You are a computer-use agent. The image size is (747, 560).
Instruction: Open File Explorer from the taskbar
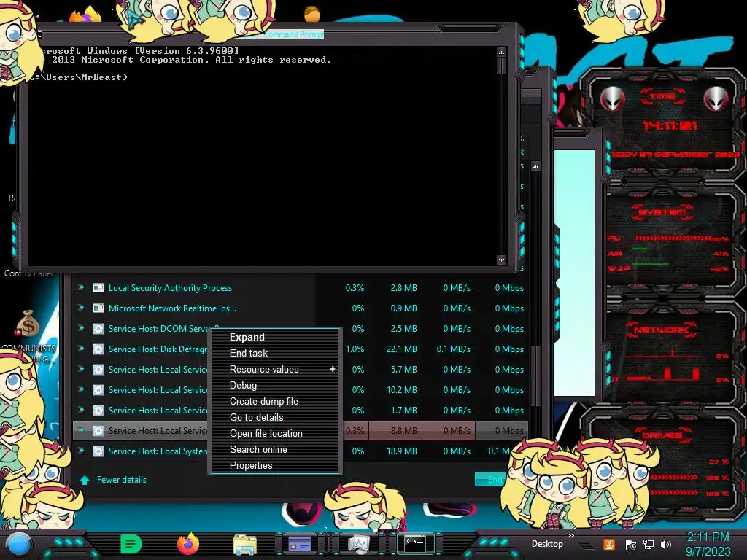[x=245, y=544]
